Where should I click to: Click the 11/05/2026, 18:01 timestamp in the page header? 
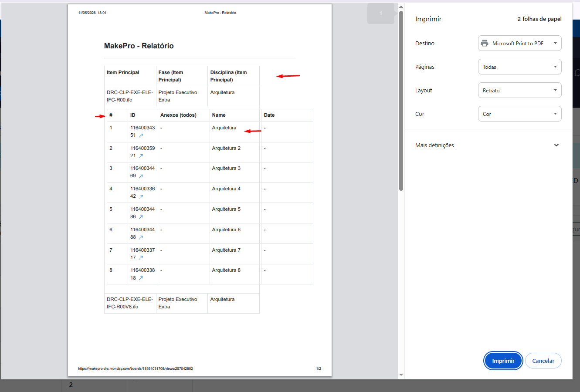[92, 13]
